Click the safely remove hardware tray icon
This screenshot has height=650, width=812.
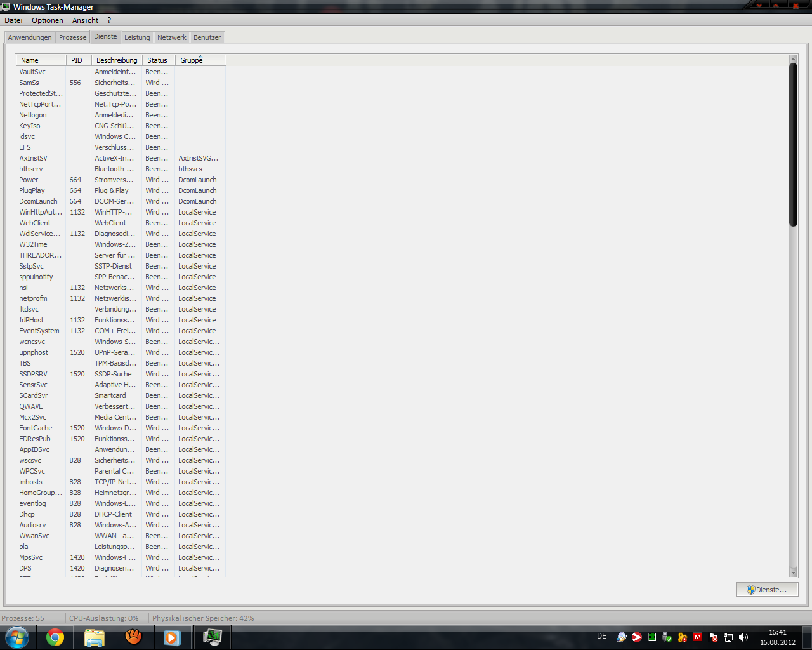tap(667, 637)
